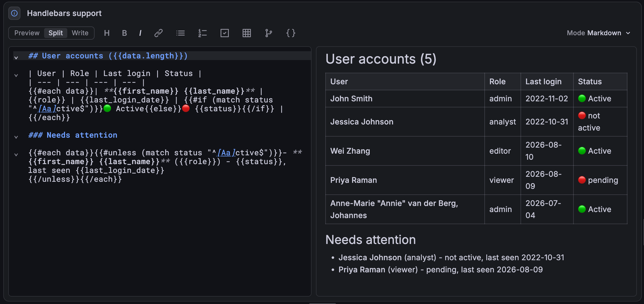Insert a heading with the H button
This screenshot has width=644, height=304.
coord(107,33)
